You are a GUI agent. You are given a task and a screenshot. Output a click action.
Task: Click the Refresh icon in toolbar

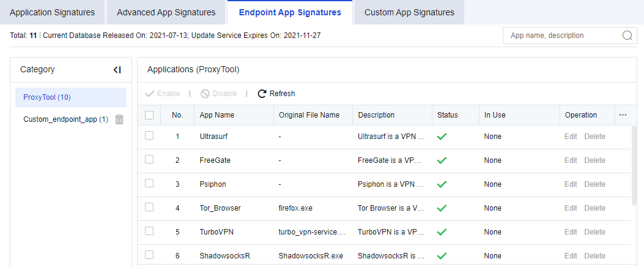click(262, 94)
